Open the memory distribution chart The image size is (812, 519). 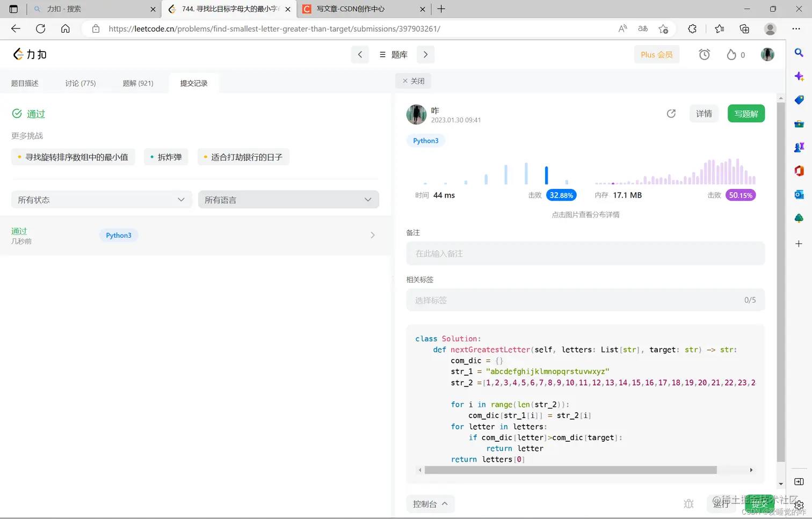[675, 172]
